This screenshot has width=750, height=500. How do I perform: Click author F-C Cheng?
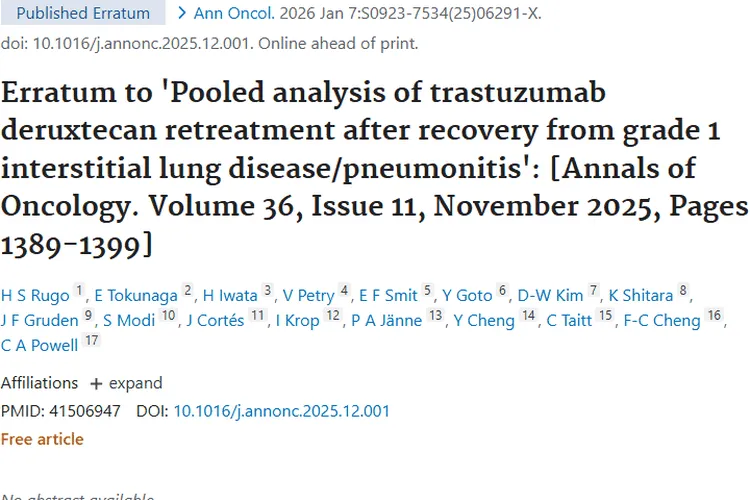[x=660, y=321]
